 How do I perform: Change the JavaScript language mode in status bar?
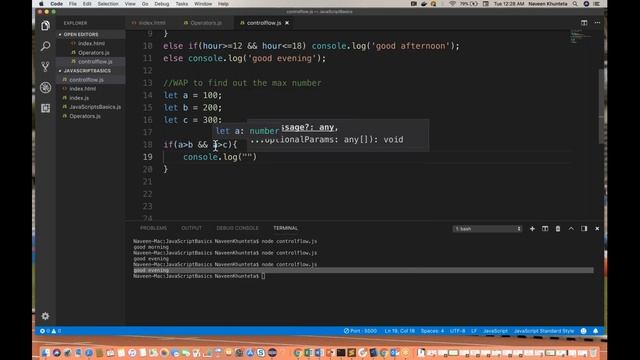[496, 331]
